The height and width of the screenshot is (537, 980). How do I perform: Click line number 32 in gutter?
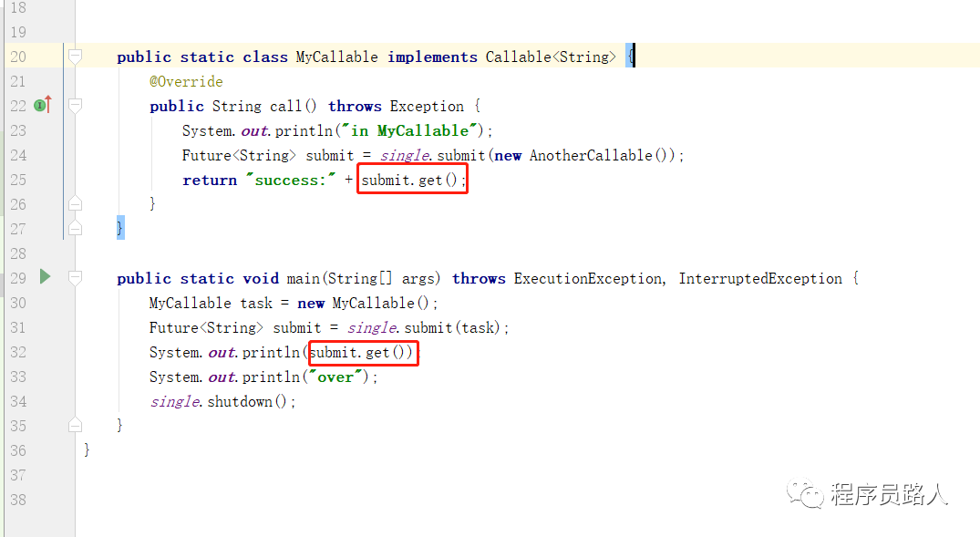pos(18,353)
